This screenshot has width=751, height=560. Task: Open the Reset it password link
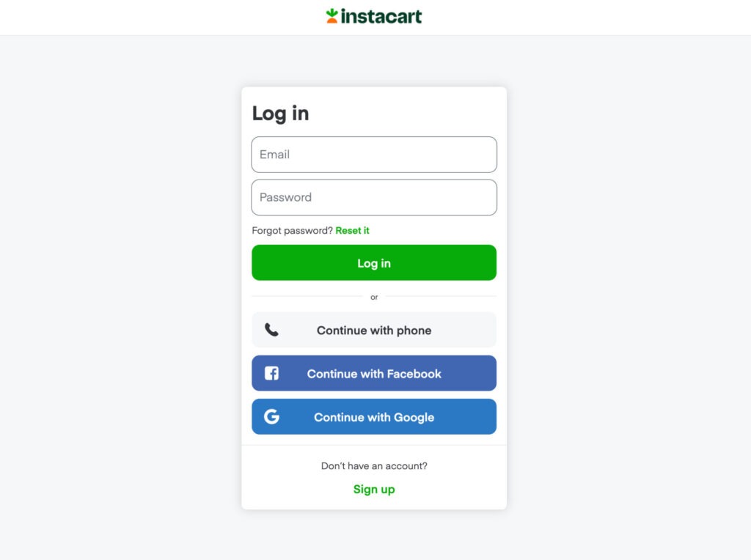(x=353, y=231)
